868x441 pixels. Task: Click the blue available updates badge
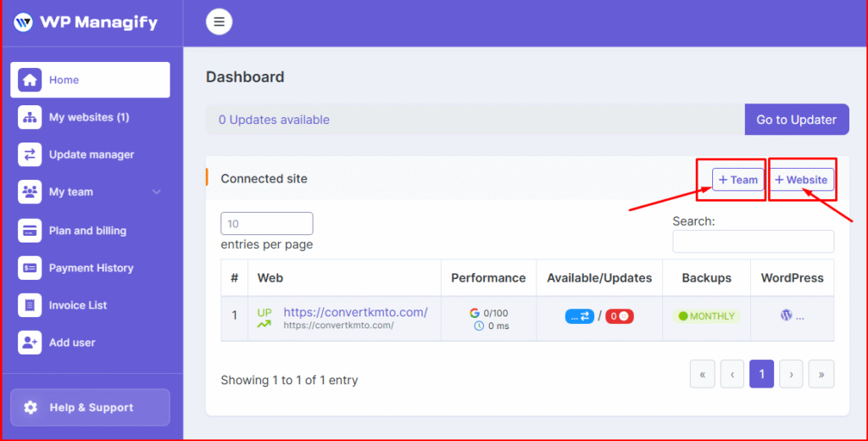pyautogui.click(x=580, y=316)
